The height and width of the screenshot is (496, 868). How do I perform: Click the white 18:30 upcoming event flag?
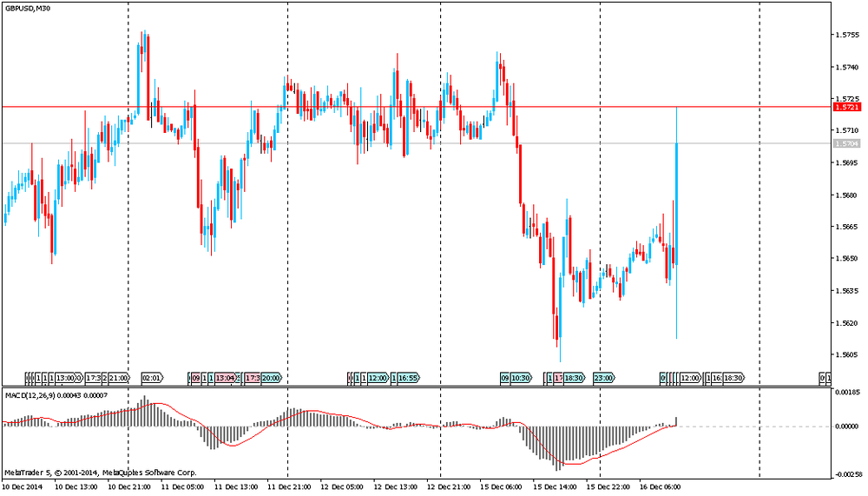tap(733, 379)
